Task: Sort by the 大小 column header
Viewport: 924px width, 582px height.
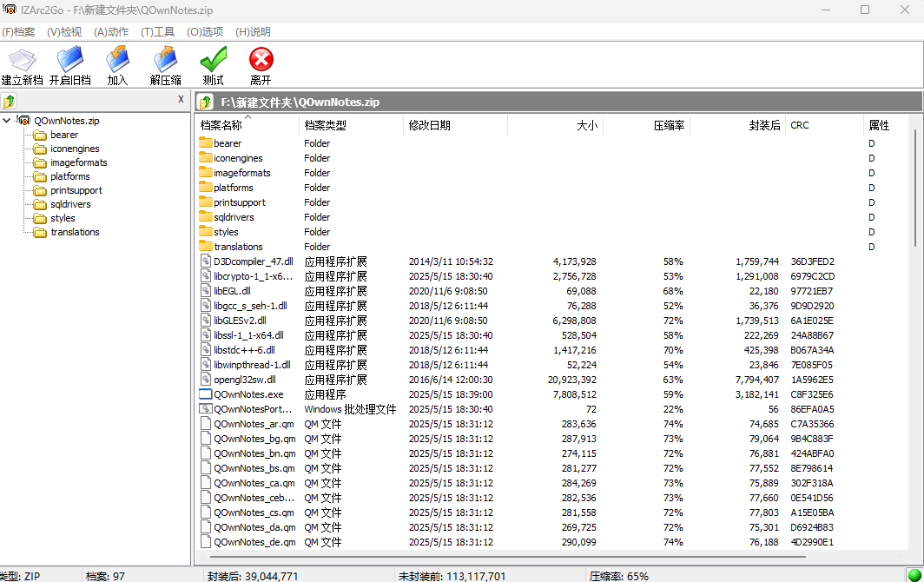Action: click(555, 125)
